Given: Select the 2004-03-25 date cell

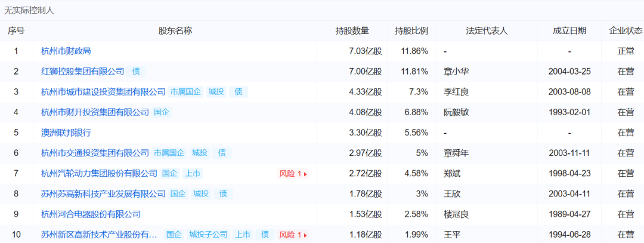Looking at the screenshot, I should click(x=569, y=72).
